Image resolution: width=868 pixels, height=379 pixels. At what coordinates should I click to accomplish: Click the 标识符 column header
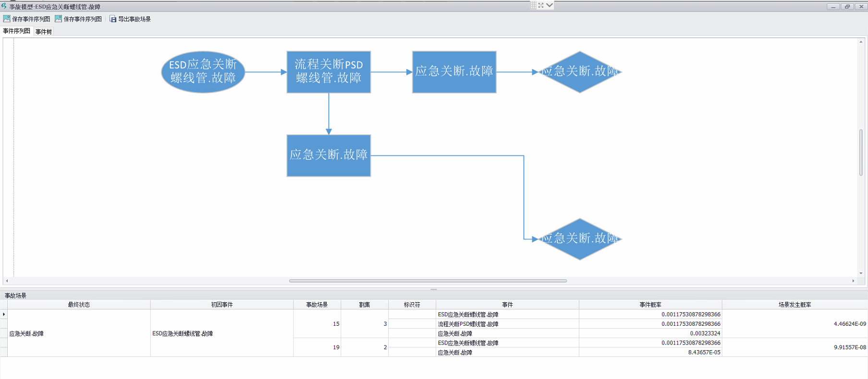coord(412,305)
